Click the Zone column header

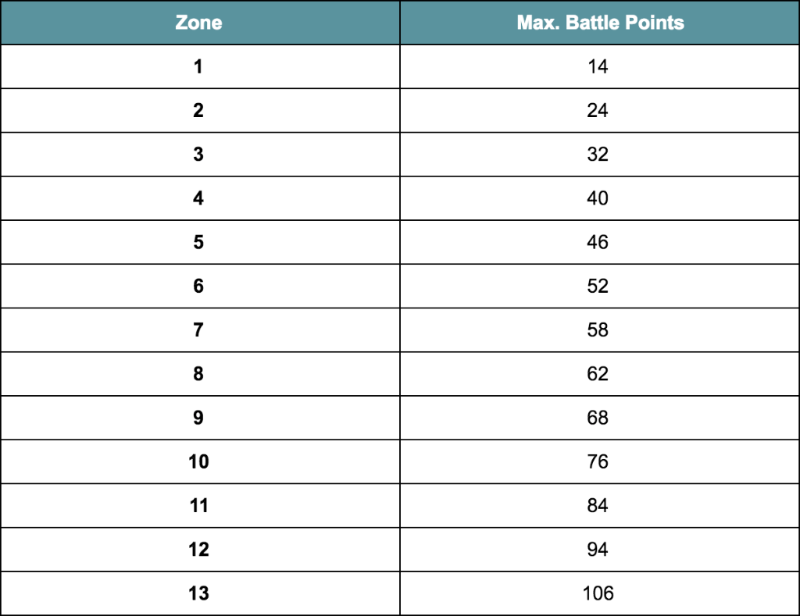click(200, 22)
